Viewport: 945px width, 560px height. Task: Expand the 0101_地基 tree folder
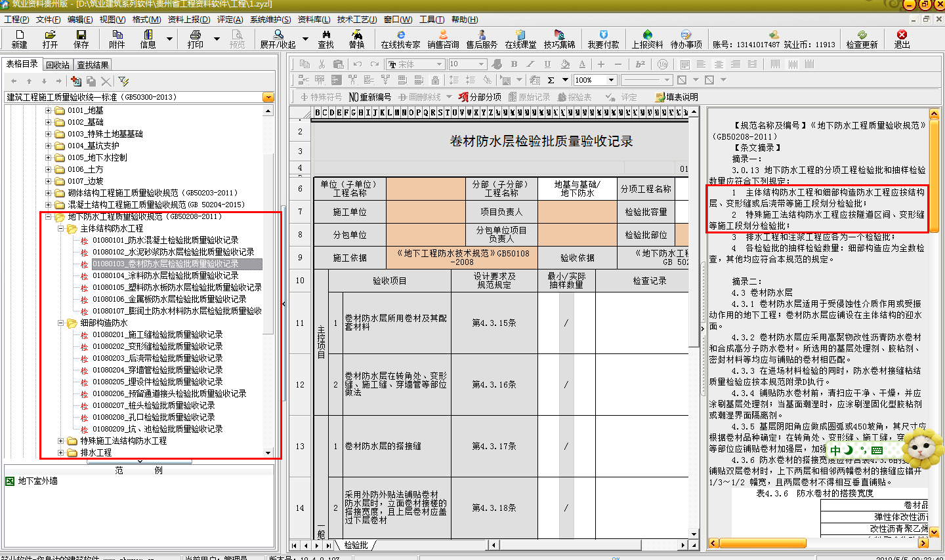[x=49, y=110]
